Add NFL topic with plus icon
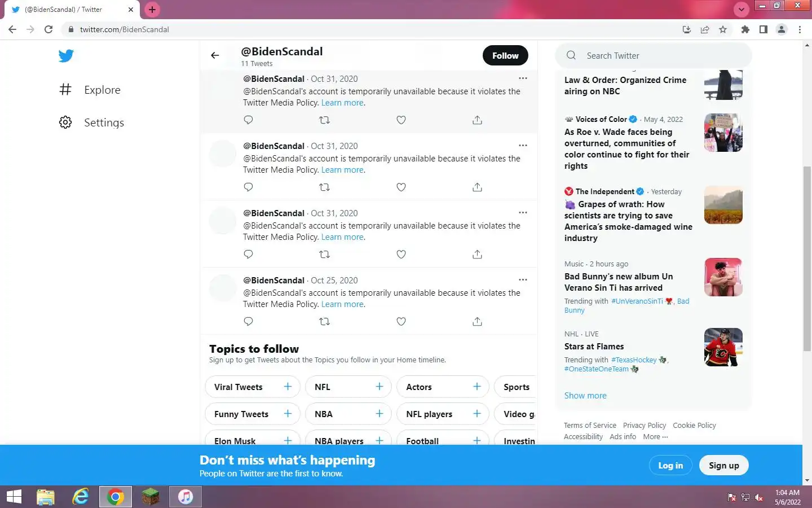Screen dimensions: 812x508 (379, 387)
